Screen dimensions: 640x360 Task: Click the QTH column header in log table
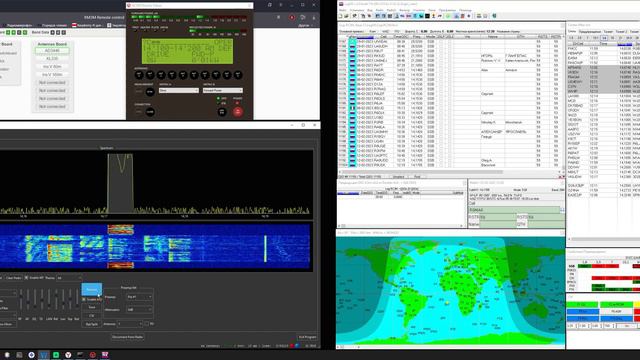click(520, 37)
